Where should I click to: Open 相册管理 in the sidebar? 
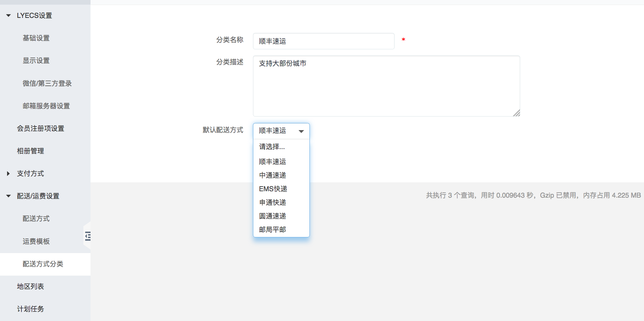pyautogui.click(x=30, y=151)
